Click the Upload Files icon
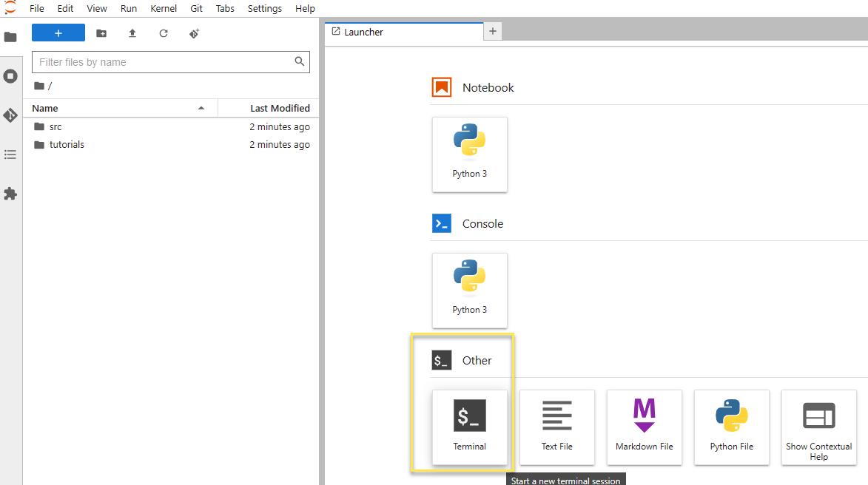This screenshot has height=485, width=868. click(132, 33)
